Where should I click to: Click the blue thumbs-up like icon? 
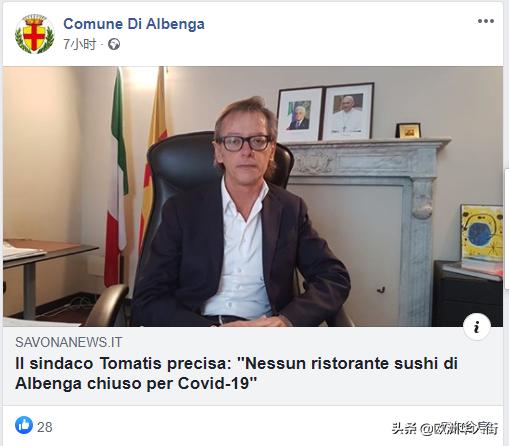click(24, 425)
